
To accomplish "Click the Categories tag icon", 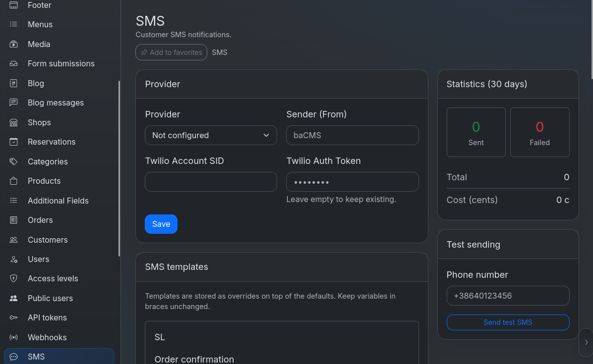I will 13,161.
